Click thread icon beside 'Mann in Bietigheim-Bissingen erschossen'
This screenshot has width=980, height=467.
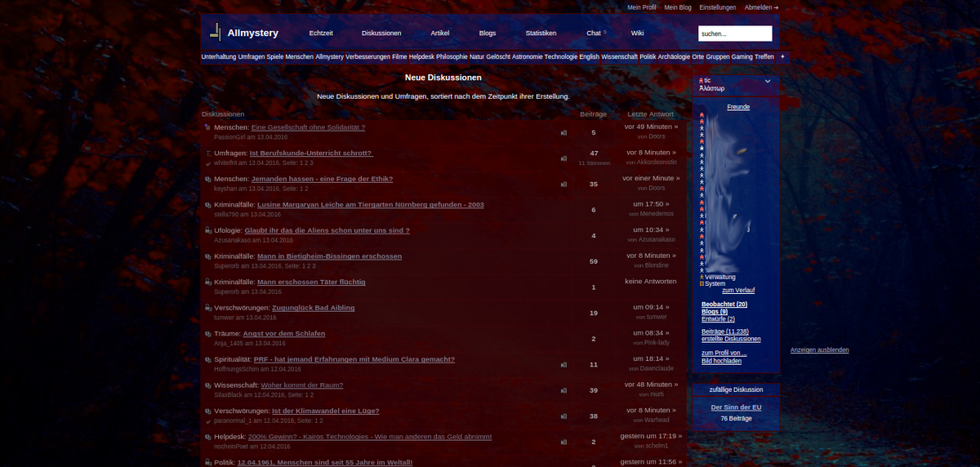tap(208, 256)
